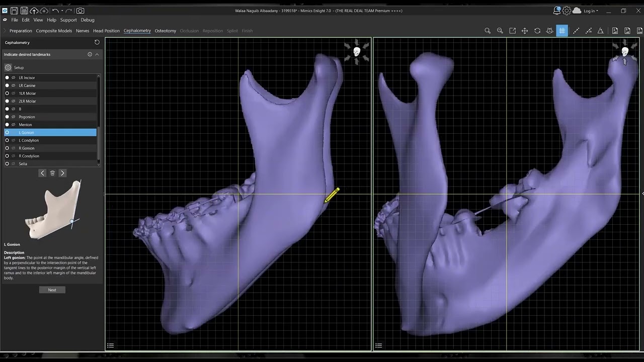Open the View menu
Viewport: 644px width, 362px height.
[x=38, y=20]
